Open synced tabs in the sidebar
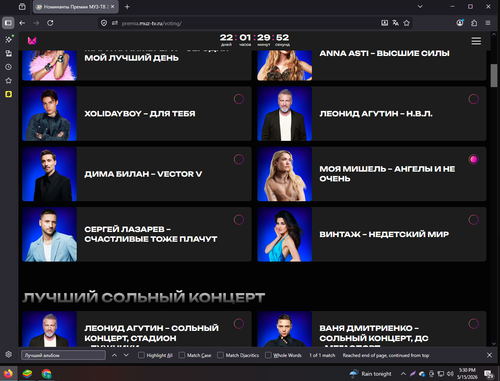The height and width of the screenshot is (381, 500). click(x=9, y=53)
